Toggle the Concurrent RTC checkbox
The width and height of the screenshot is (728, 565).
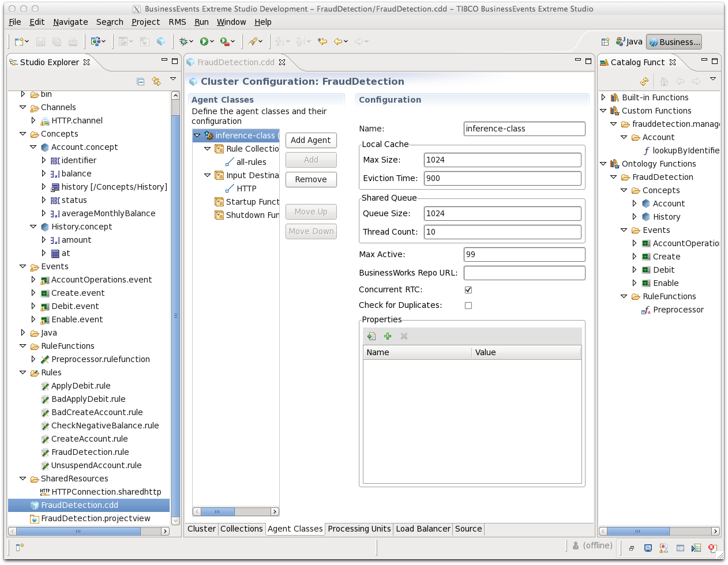point(468,290)
